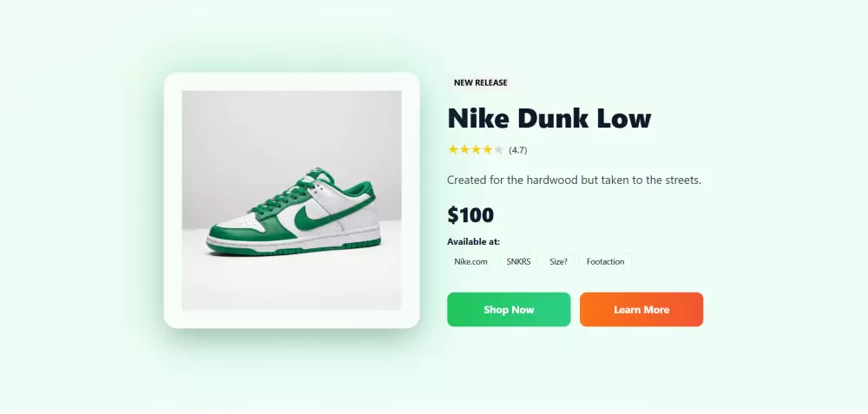Select the Footaction retailer tag
The width and height of the screenshot is (868, 414).
coord(605,261)
